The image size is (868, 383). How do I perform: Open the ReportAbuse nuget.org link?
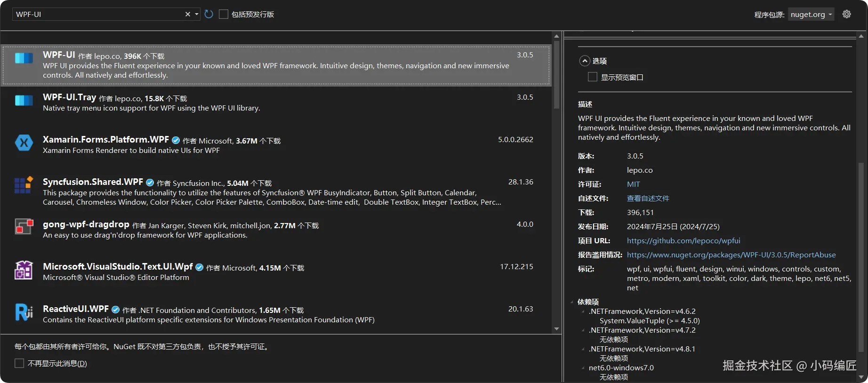point(731,255)
